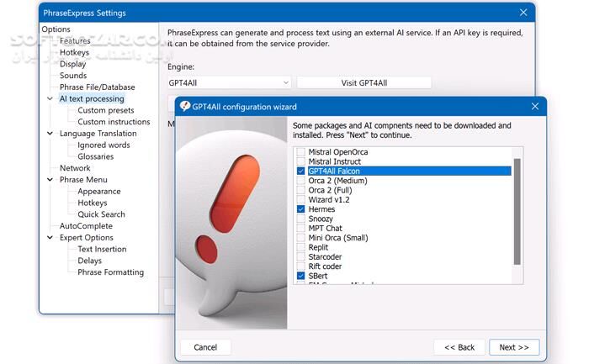Collapse the Expert Options tree node
The image size is (589, 364).
click(x=50, y=238)
